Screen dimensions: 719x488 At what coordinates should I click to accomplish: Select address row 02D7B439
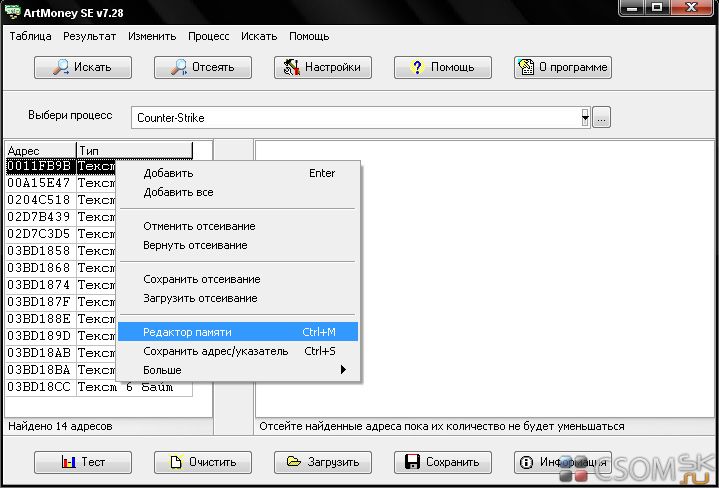(39, 217)
